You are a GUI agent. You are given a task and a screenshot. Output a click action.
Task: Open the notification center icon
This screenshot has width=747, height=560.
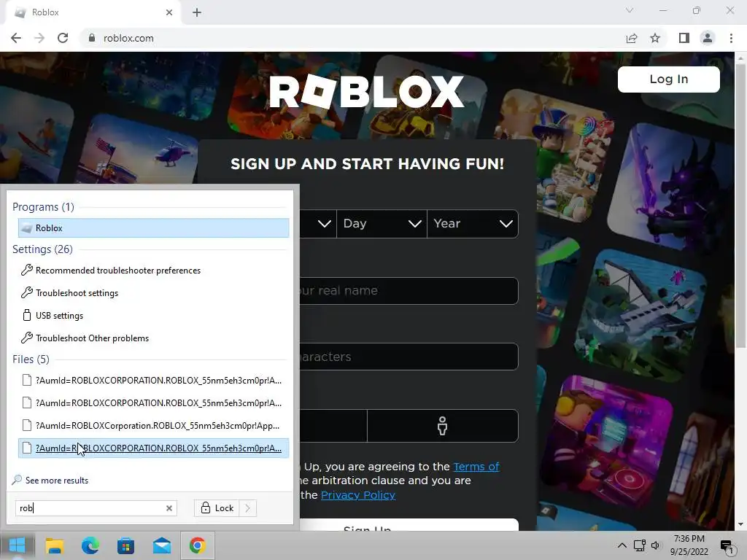(x=727, y=547)
